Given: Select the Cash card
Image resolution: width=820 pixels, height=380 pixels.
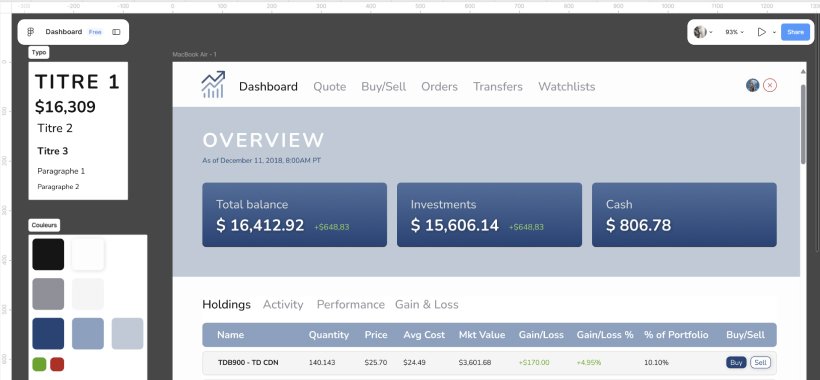Looking at the screenshot, I should point(684,214).
